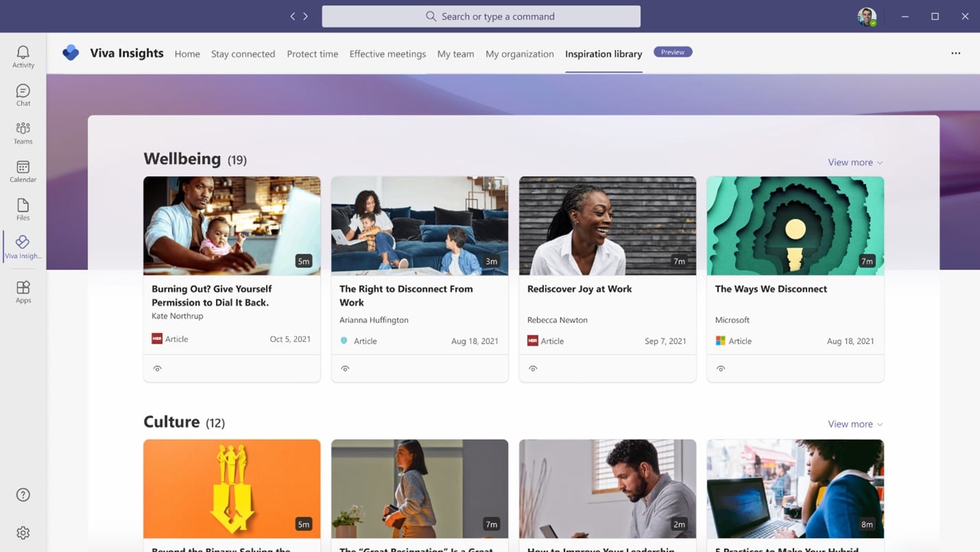
Task: Open the Activity bell icon
Action: click(x=23, y=56)
